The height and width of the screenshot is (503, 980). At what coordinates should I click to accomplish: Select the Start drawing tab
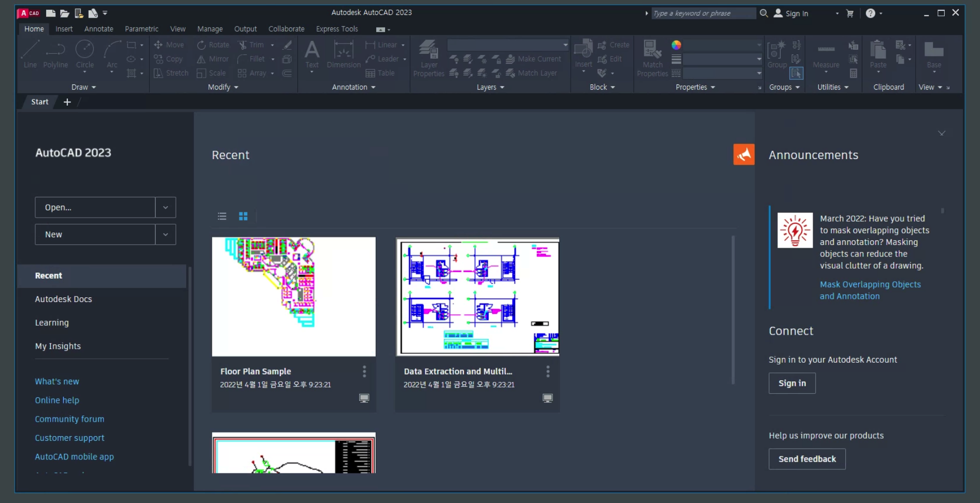click(40, 102)
